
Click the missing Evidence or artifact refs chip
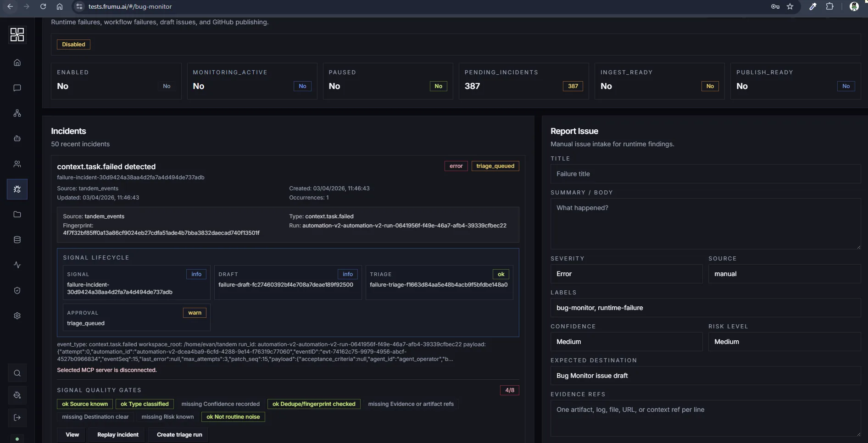click(x=411, y=404)
